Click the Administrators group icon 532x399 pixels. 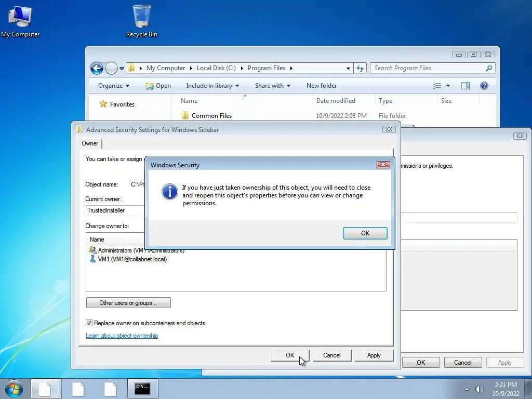[x=92, y=250]
